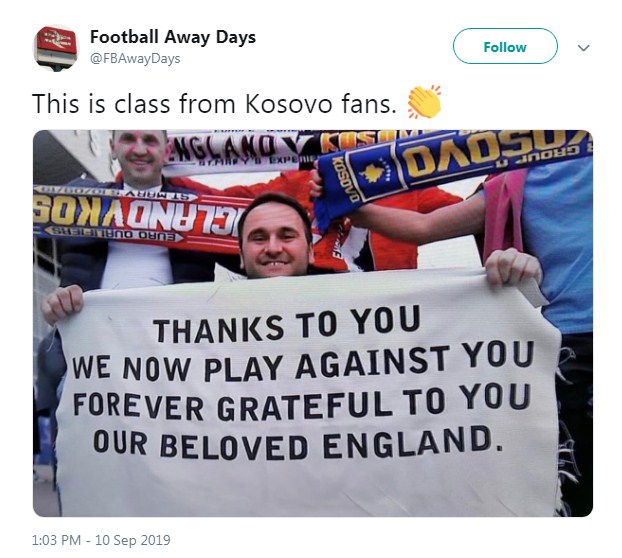Open the Football Away Days profile avatar
This screenshot has height=558, width=622.
click(x=56, y=47)
